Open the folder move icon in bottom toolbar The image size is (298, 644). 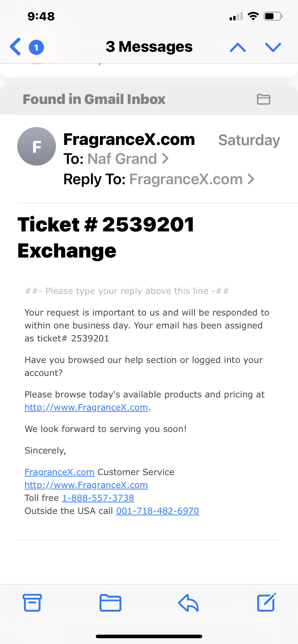tap(110, 603)
